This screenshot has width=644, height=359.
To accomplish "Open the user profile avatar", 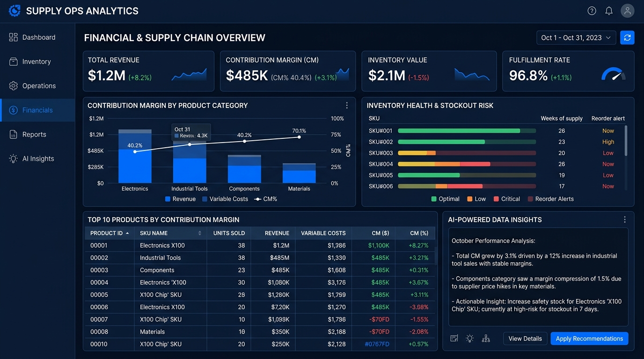I will [x=627, y=11].
